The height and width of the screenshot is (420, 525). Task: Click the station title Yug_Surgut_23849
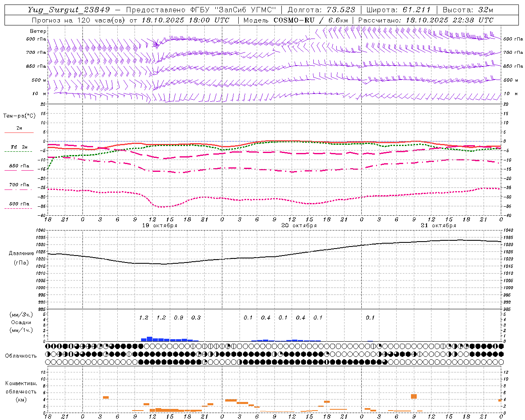click(x=69, y=10)
